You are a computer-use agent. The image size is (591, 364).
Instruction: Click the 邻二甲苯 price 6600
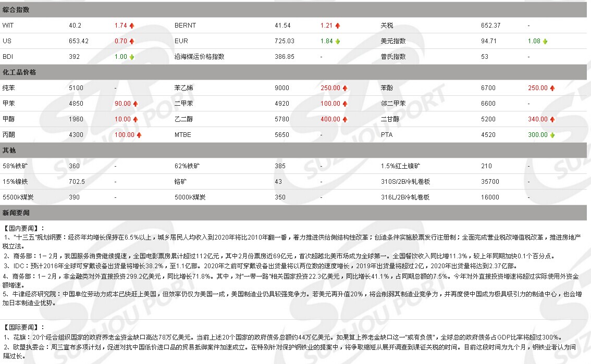(488, 104)
